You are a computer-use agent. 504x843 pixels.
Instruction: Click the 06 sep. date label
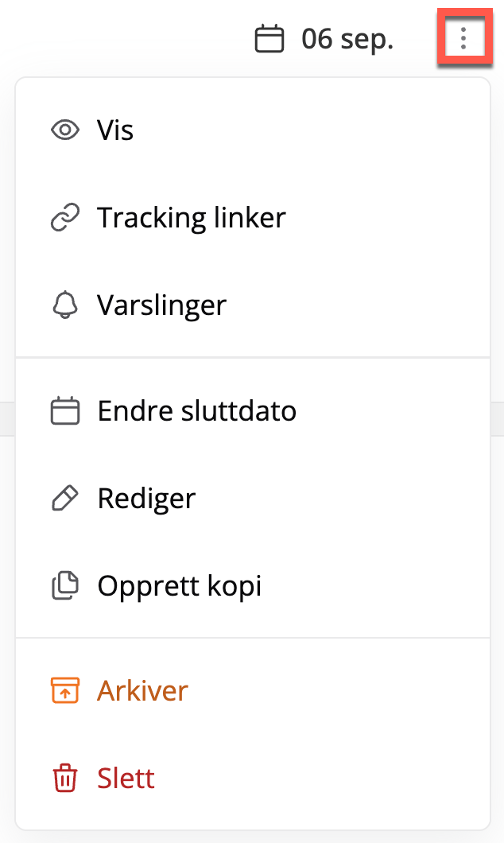(347, 39)
